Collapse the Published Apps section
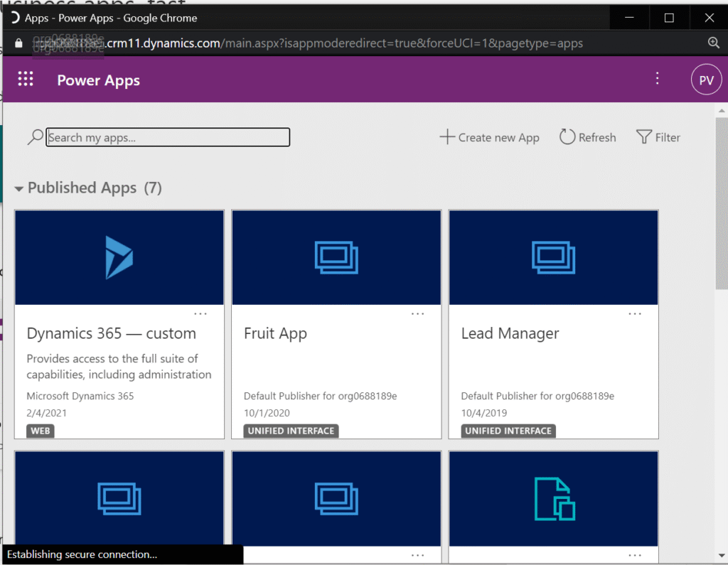The width and height of the screenshot is (728, 565). [x=19, y=188]
